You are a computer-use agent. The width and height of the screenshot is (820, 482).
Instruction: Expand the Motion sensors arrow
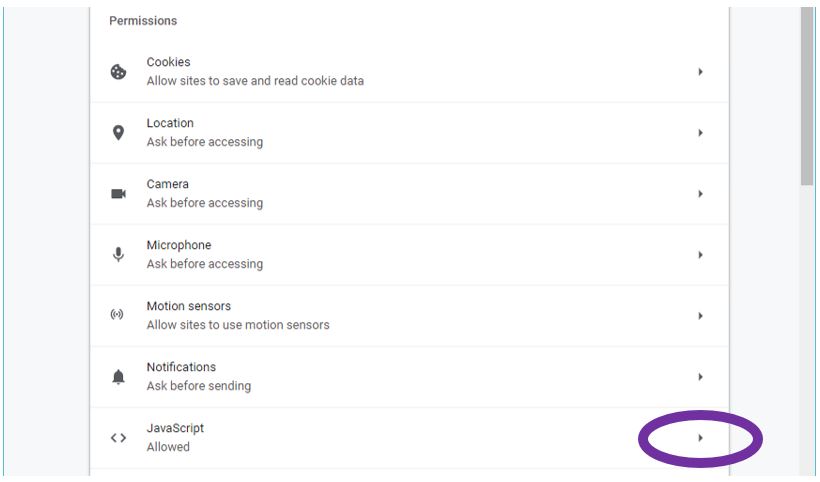point(700,316)
